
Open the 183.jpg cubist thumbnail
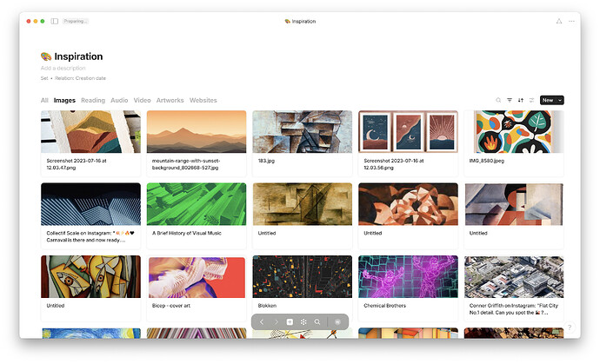[303, 132]
